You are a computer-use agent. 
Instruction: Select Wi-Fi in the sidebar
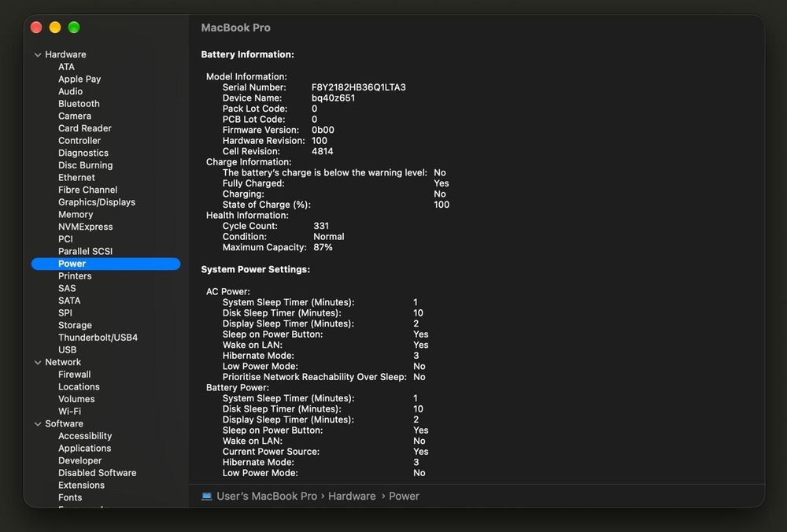tap(69, 412)
